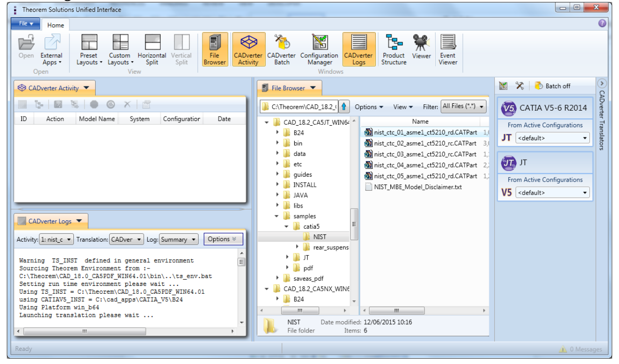Viewport: 619px width, 364px height.
Task: Click the stop activity toolbar icon
Action: (x=94, y=104)
